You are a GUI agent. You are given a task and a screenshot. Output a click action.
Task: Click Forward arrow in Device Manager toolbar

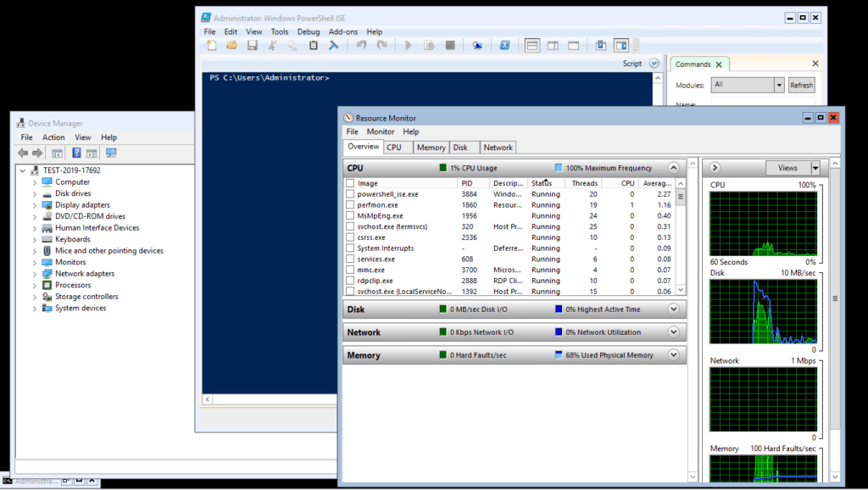point(37,153)
